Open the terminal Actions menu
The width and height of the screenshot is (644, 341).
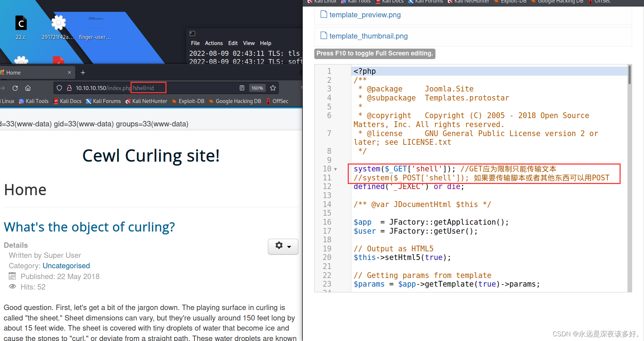click(x=214, y=43)
